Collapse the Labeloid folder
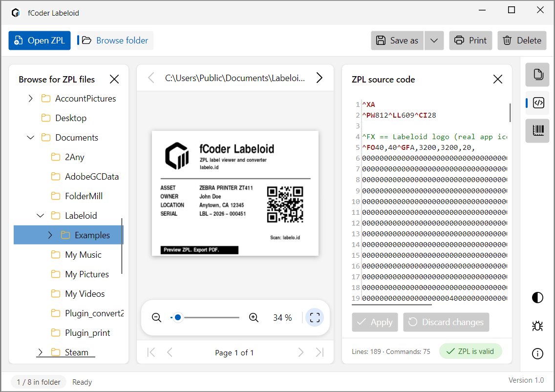555x392 pixels. point(41,215)
